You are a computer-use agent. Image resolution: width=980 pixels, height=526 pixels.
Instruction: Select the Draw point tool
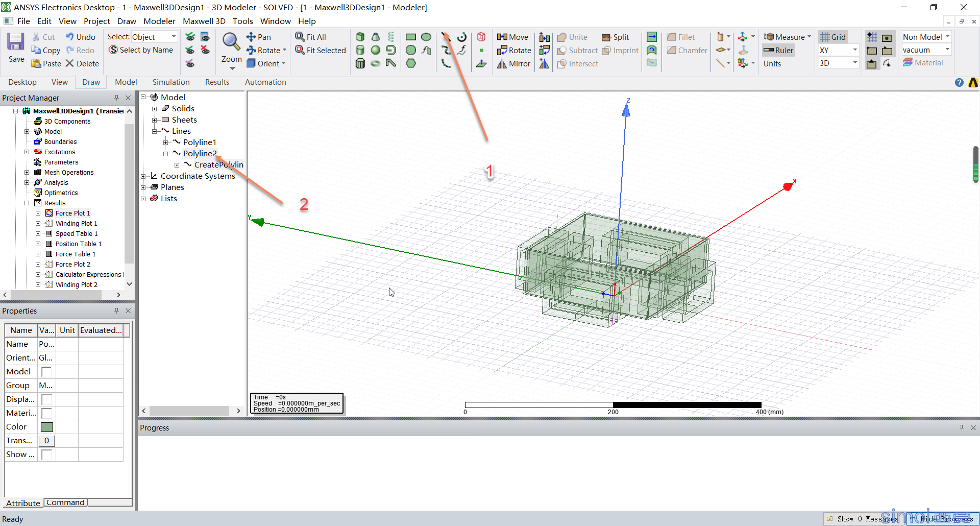point(481,50)
